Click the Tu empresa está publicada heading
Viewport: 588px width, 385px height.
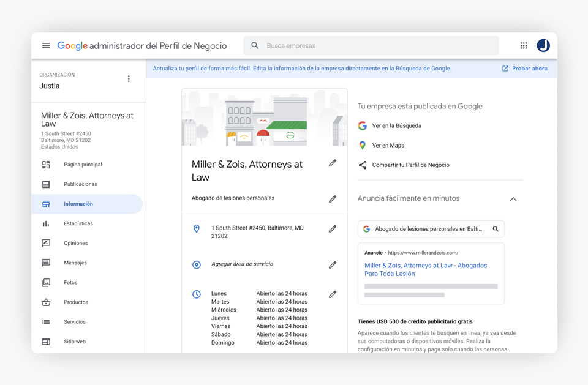(420, 106)
